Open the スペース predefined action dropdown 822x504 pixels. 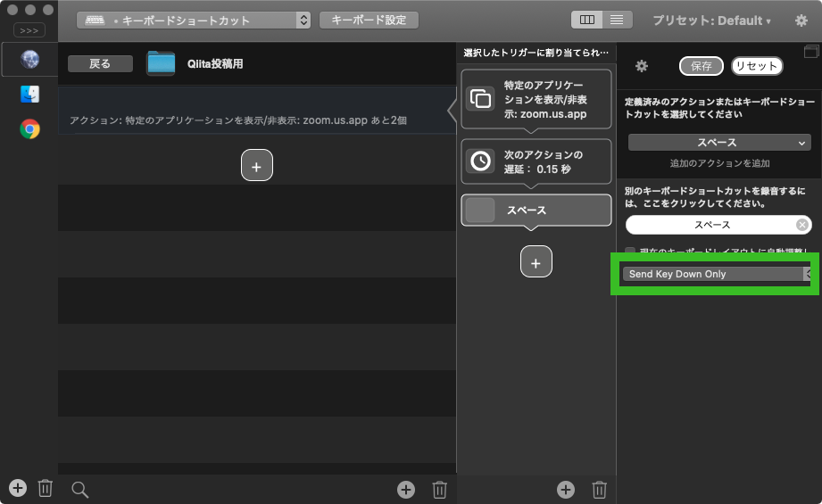(719, 143)
